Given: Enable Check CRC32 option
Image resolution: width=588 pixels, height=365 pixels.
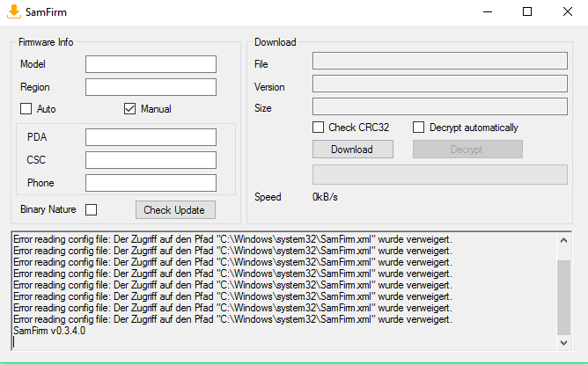Looking at the screenshot, I should [318, 127].
